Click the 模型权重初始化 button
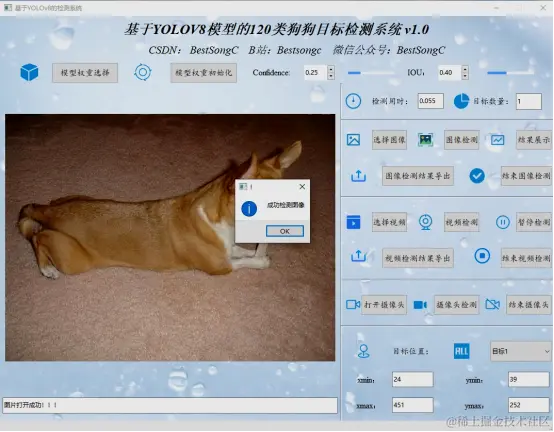 (204, 73)
